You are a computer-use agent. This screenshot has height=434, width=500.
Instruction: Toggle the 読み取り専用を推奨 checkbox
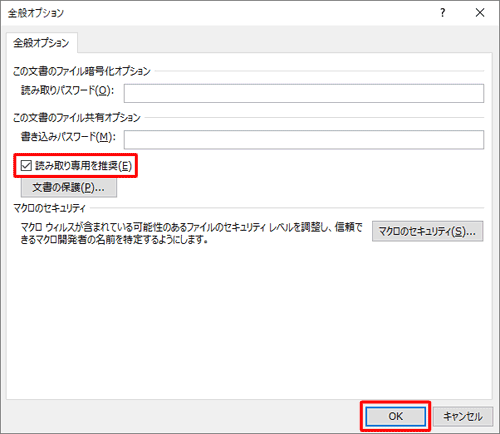click(x=26, y=165)
